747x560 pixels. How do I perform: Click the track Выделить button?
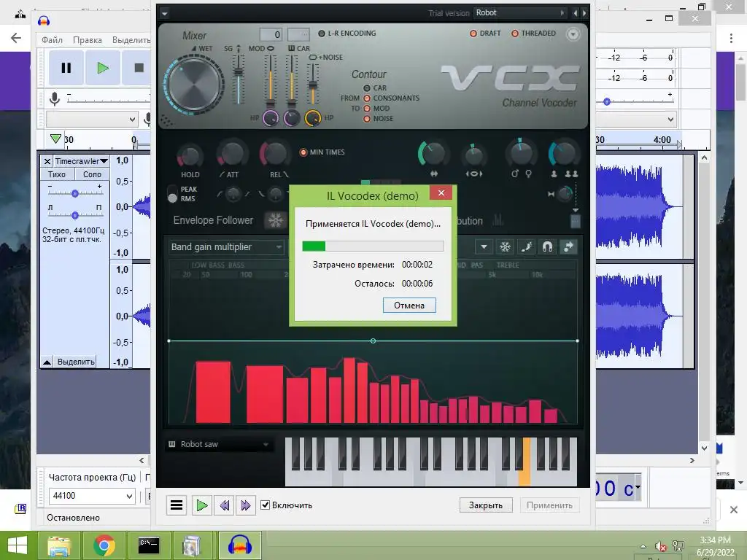click(x=76, y=362)
